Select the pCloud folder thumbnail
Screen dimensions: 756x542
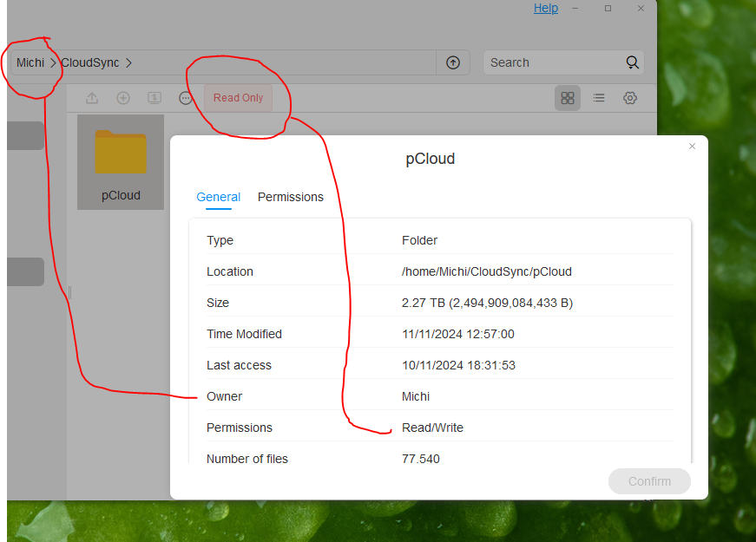(121, 162)
